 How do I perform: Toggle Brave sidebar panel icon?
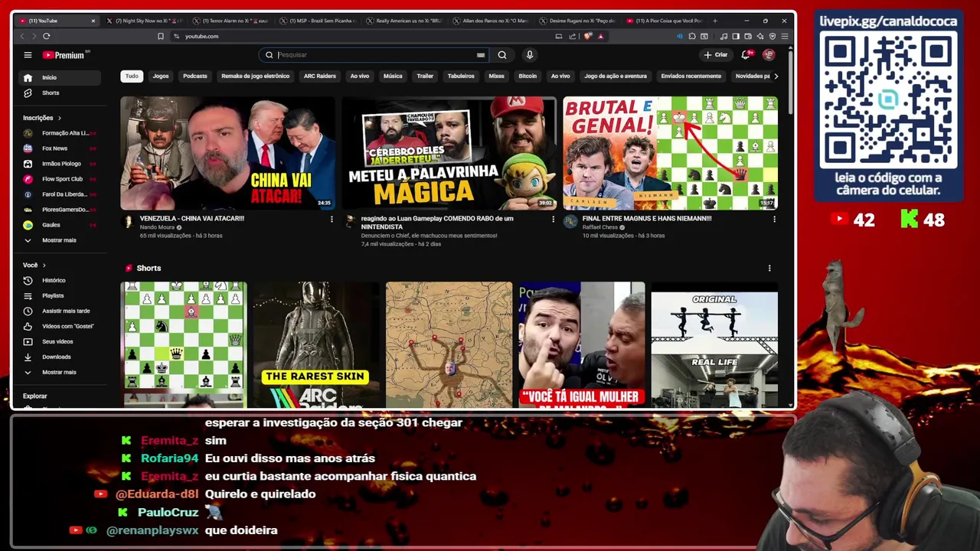pyautogui.click(x=736, y=36)
